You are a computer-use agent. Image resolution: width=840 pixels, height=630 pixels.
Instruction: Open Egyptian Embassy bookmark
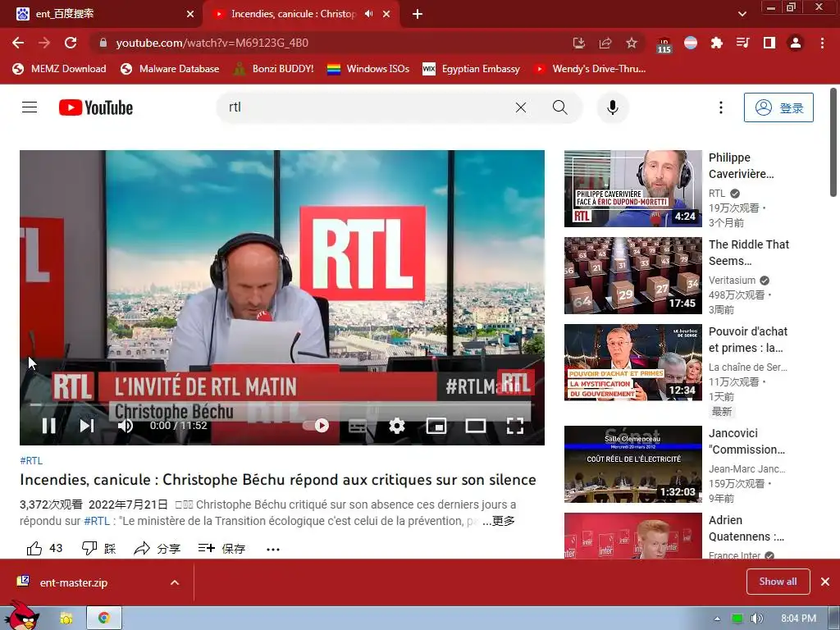click(471, 69)
